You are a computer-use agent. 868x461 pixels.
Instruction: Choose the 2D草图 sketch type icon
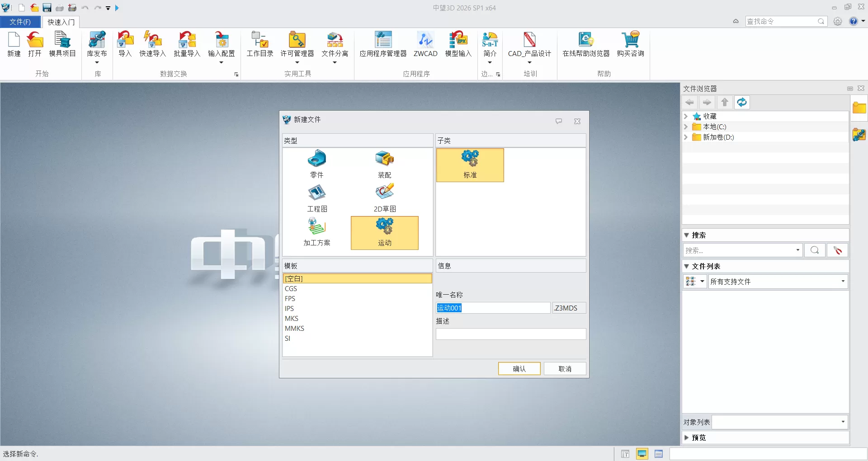(384, 193)
